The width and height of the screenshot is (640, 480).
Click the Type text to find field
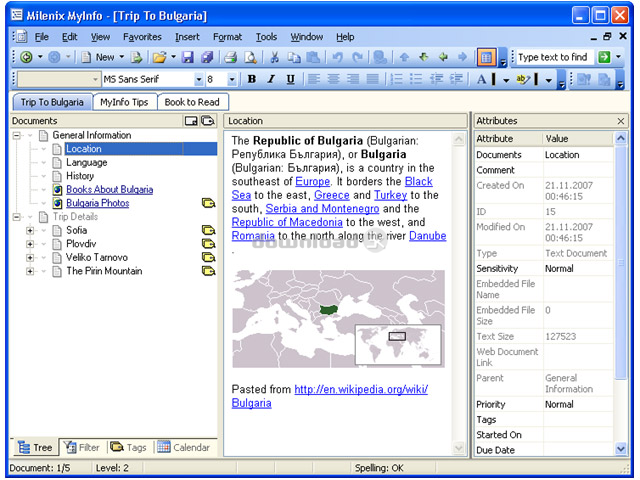pos(554,57)
